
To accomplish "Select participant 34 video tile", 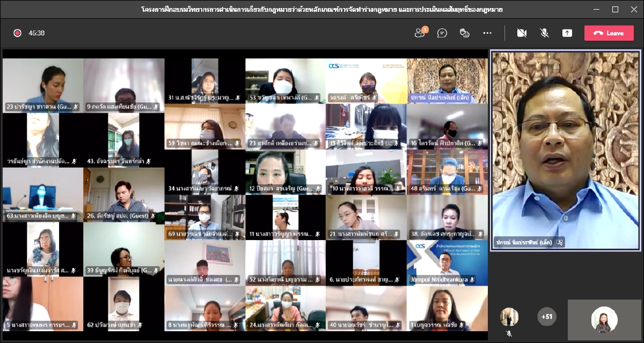I will pos(205,171).
